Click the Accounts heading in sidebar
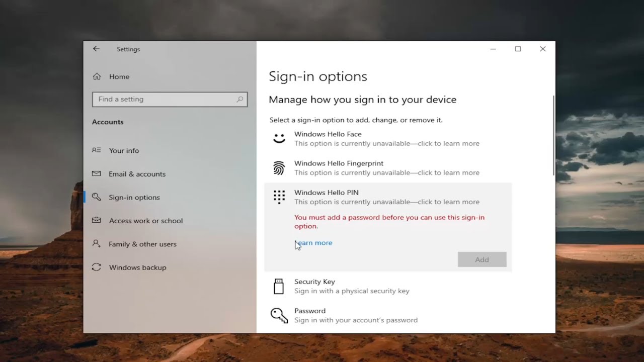The image size is (644, 362). 108,122
